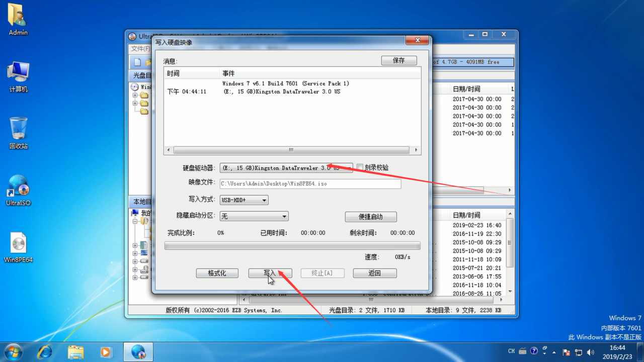Enable the 刻录校验 verify checkbox
Viewport: 644px width, 362px height.
[x=360, y=167]
